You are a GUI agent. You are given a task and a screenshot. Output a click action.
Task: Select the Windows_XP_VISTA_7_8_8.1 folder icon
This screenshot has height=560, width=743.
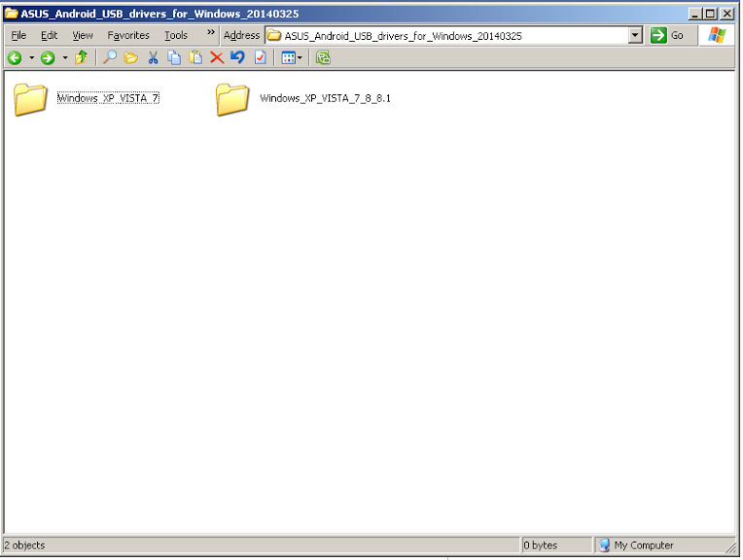click(x=232, y=99)
